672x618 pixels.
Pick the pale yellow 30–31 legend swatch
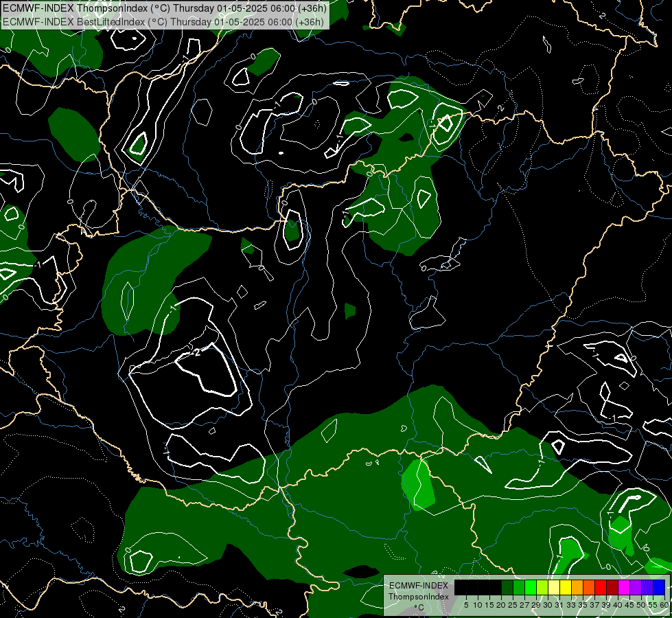[554, 587]
